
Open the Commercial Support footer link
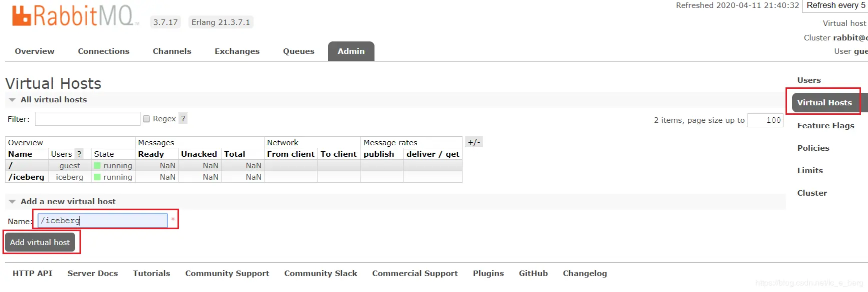[x=415, y=274]
